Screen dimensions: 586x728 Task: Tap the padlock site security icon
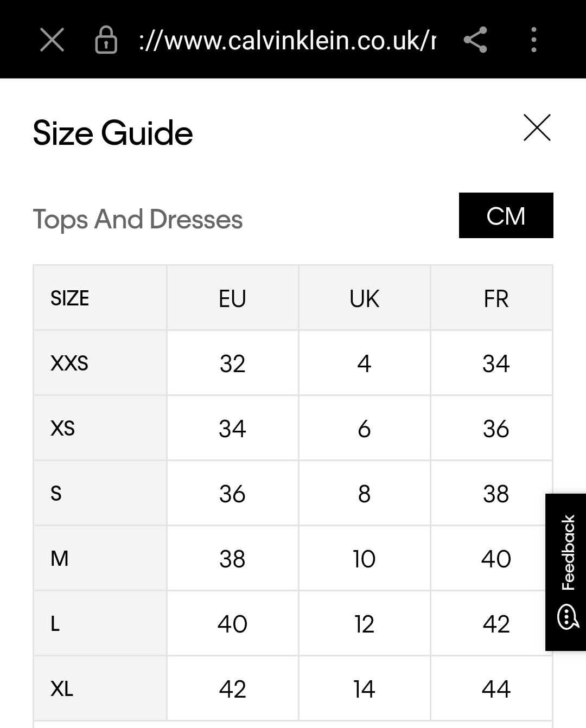(x=106, y=40)
